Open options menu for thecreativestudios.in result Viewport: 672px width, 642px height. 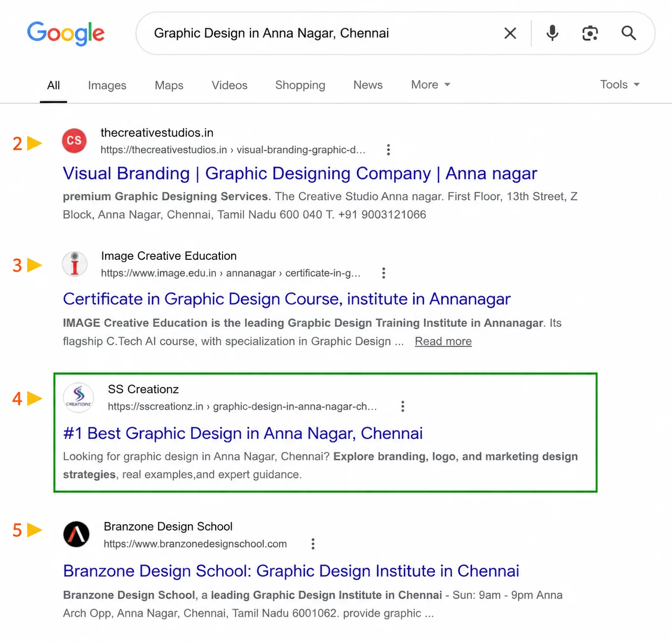tap(388, 150)
